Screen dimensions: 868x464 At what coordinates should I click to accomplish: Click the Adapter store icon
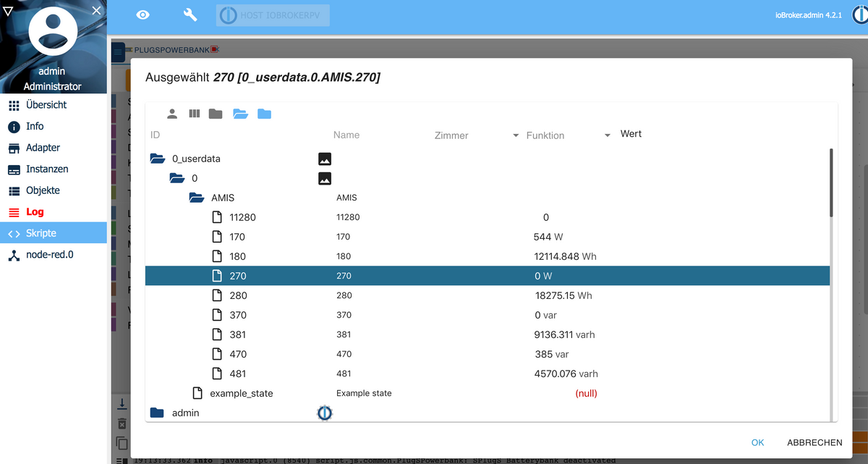[x=13, y=148]
